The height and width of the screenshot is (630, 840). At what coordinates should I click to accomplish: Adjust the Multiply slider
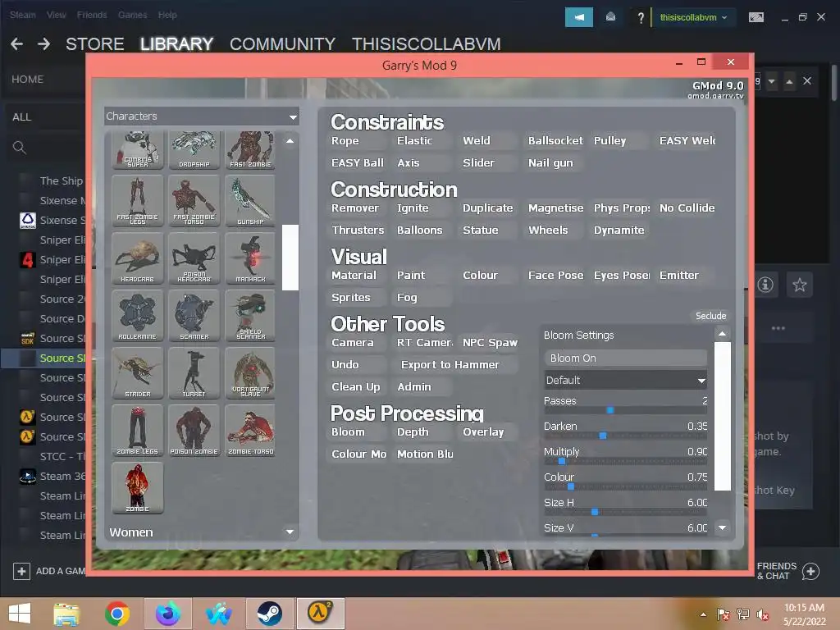(x=625, y=461)
